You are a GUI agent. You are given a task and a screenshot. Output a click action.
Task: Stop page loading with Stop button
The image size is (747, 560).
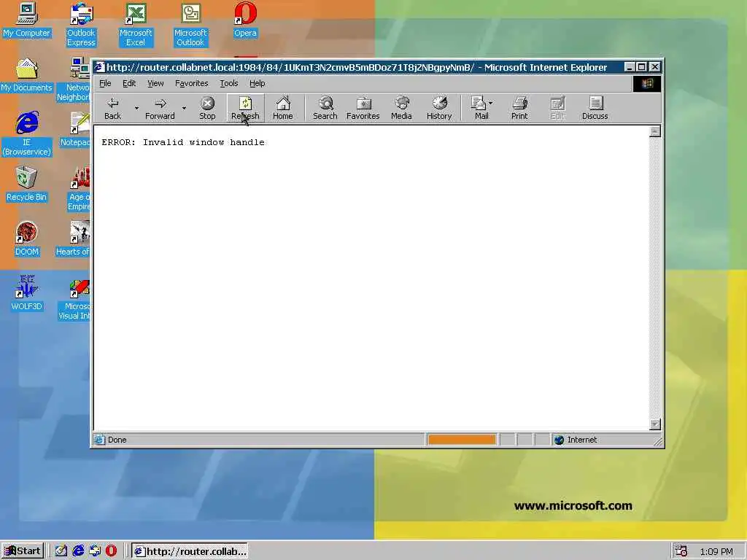click(x=207, y=109)
